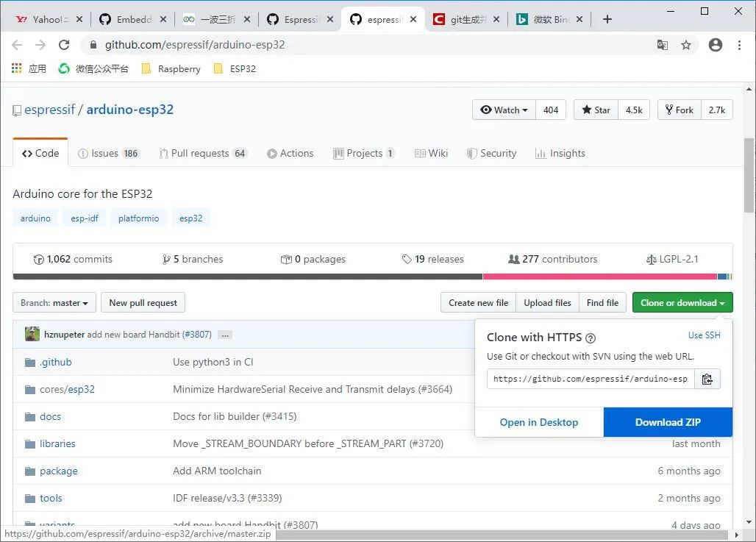The height and width of the screenshot is (542, 756).
Task: Click Find file button
Action: coord(603,303)
